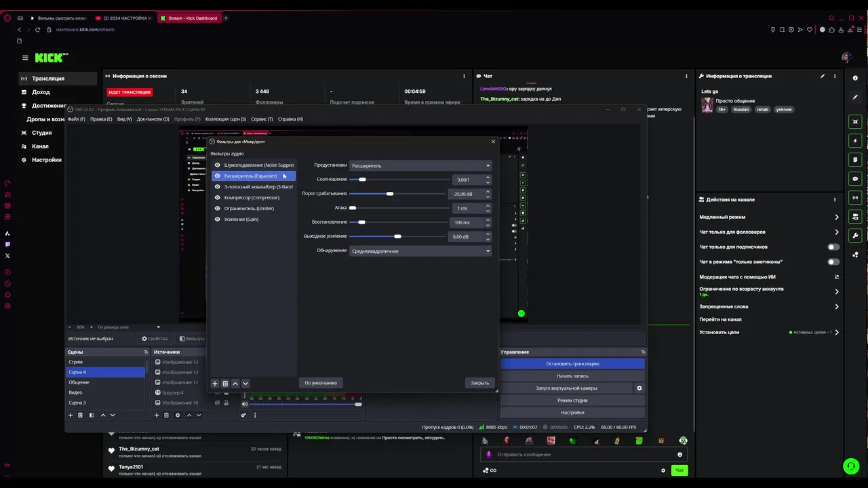This screenshot has width=868, height=488.
Task: Toggle visibility of the Усиление (Gain) filter
Action: click(218, 219)
